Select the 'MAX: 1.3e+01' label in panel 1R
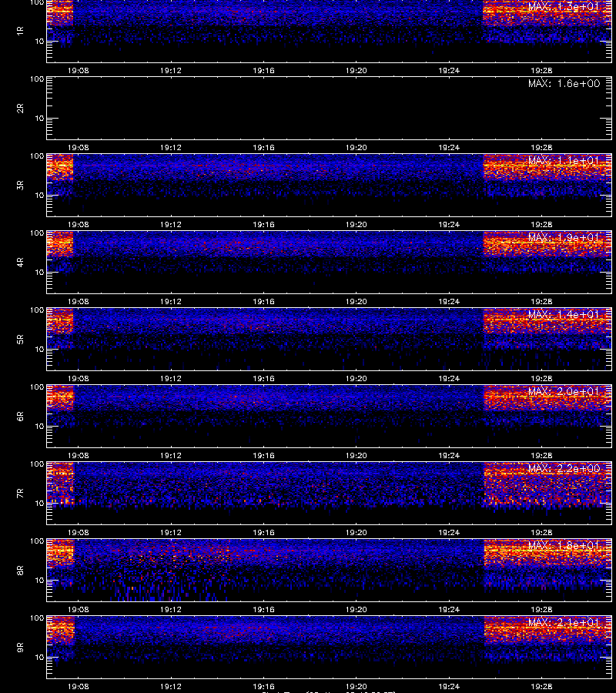Screen dimensions: 616x693 coord(564,7)
